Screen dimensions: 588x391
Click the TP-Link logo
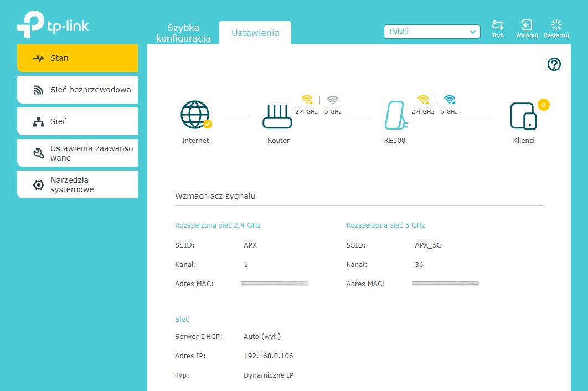pos(54,24)
